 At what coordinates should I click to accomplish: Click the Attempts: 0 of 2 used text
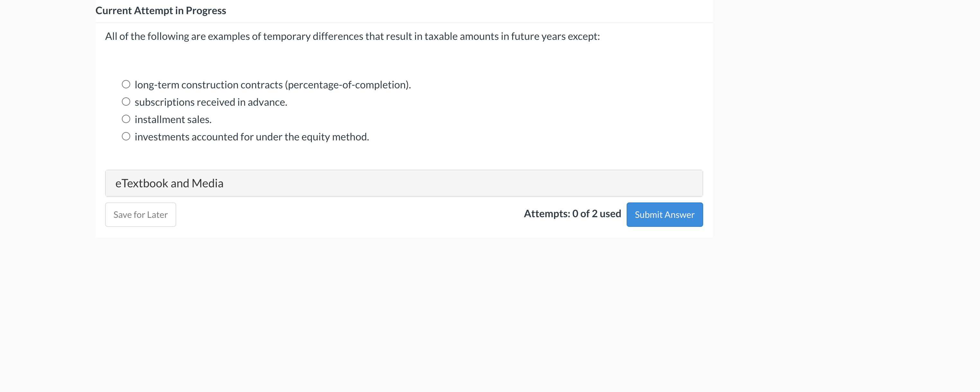tap(572, 213)
